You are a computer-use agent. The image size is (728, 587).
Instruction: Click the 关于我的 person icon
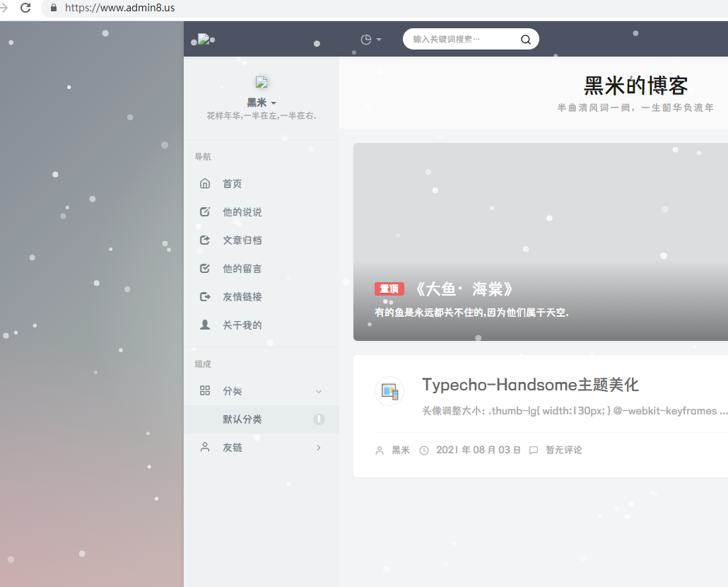click(205, 325)
